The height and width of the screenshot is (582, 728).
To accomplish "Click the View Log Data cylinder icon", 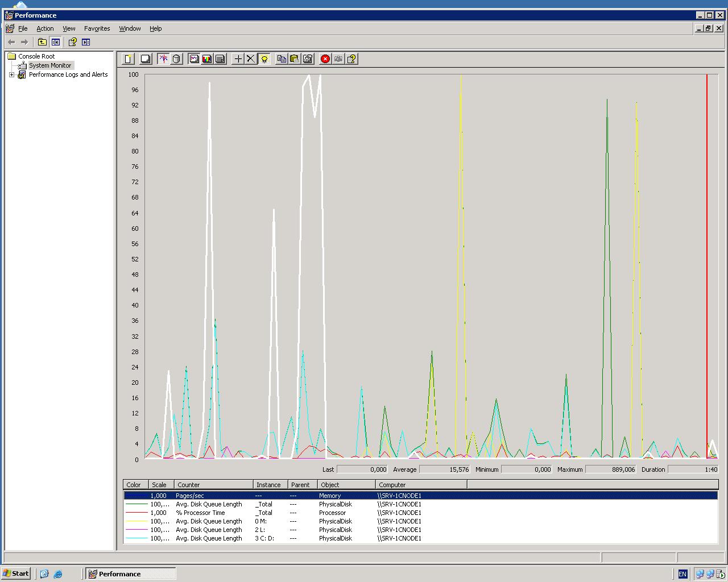I will coord(176,59).
